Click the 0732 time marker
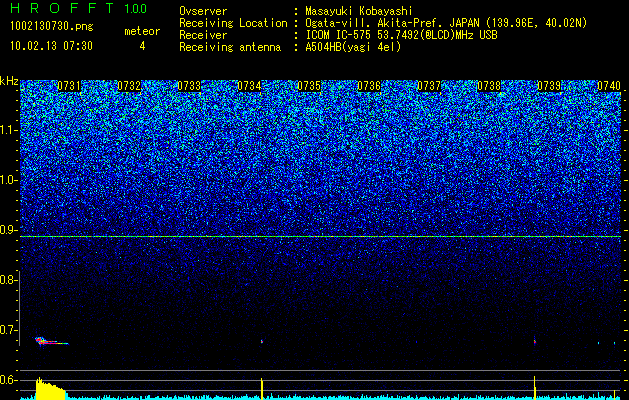This screenshot has width=629, height=400. click(129, 86)
